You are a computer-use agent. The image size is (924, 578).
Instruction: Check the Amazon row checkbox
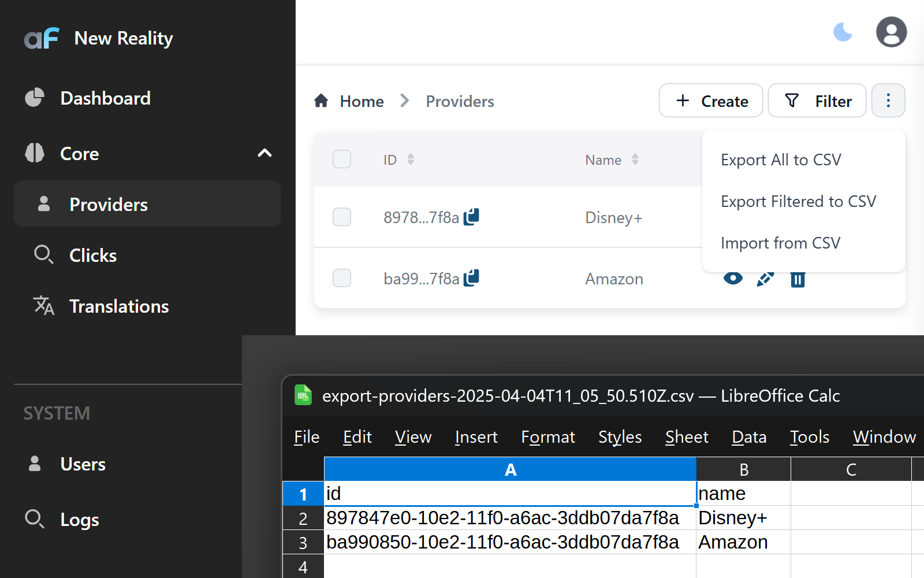click(x=342, y=278)
